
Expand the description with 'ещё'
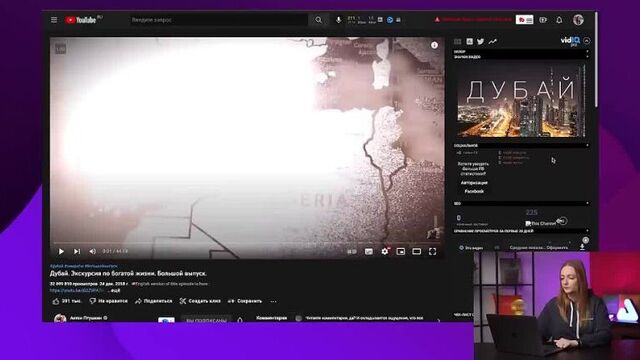(115, 291)
